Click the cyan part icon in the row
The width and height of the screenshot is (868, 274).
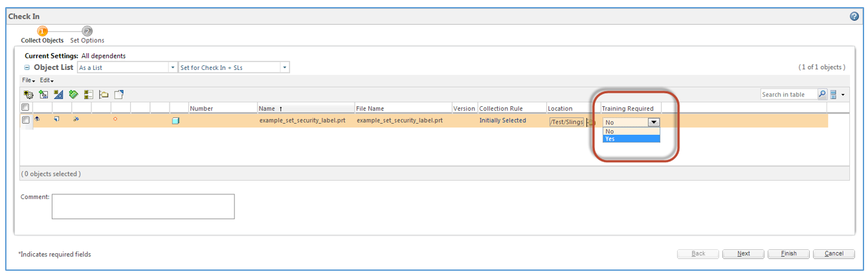coord(175,120)
